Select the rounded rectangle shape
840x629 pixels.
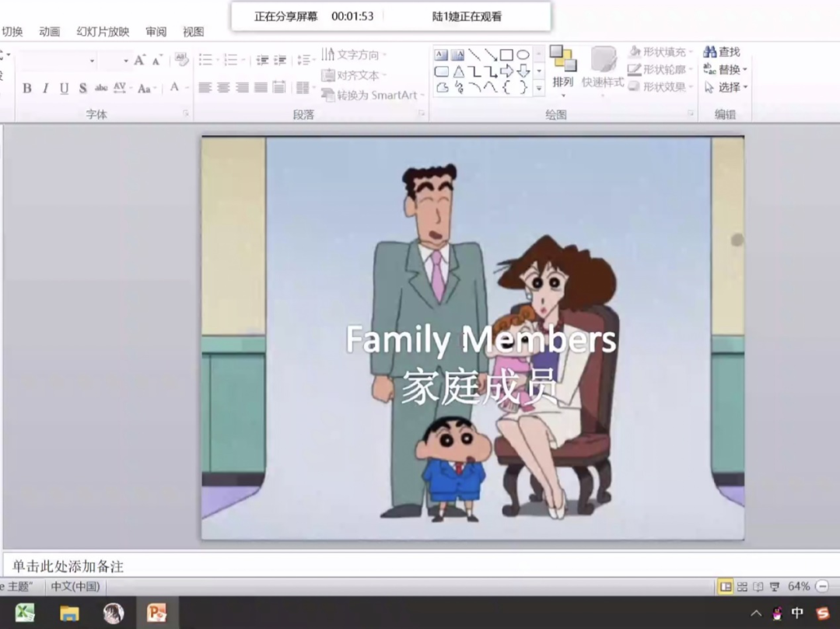pyautogui.click(x=442, y=72)
